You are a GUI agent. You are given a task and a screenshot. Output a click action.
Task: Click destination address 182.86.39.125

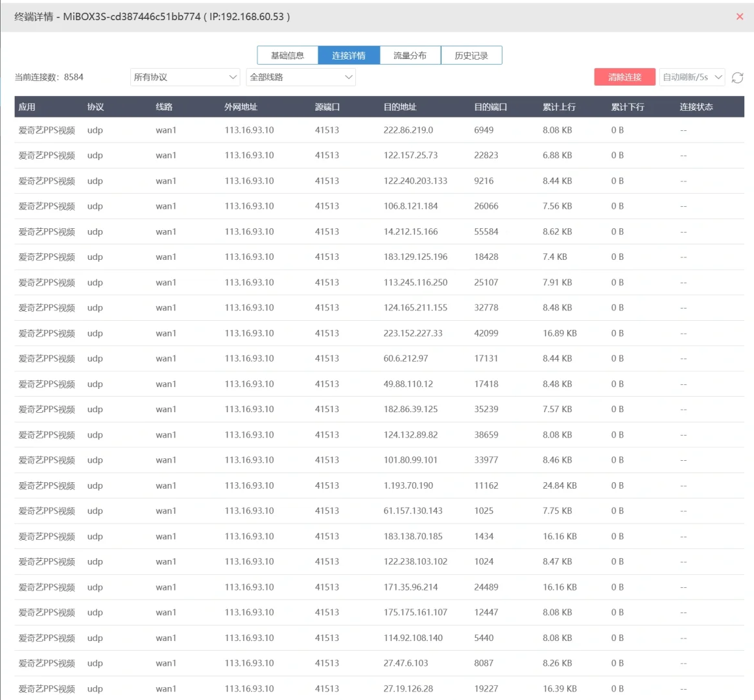[410, 410]
